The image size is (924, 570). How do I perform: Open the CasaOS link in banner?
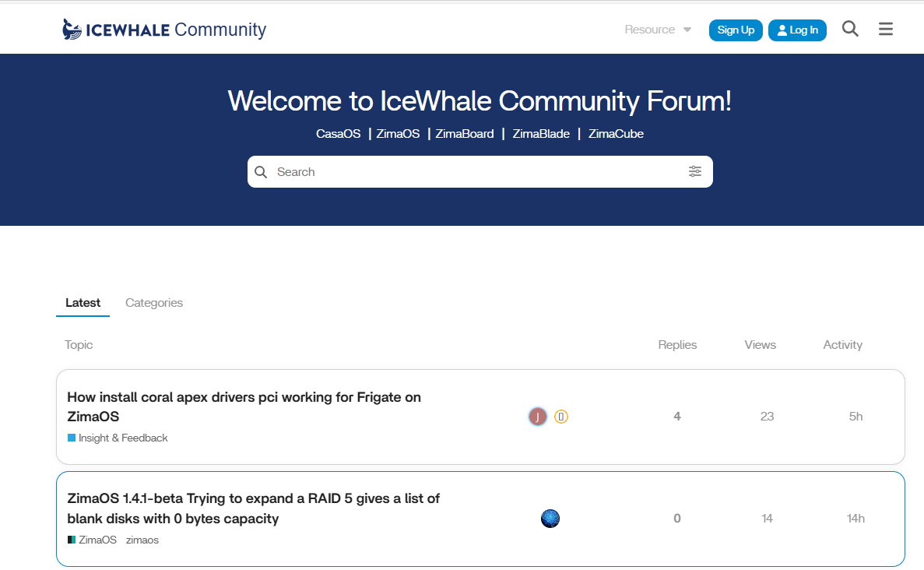coord(339,134)
